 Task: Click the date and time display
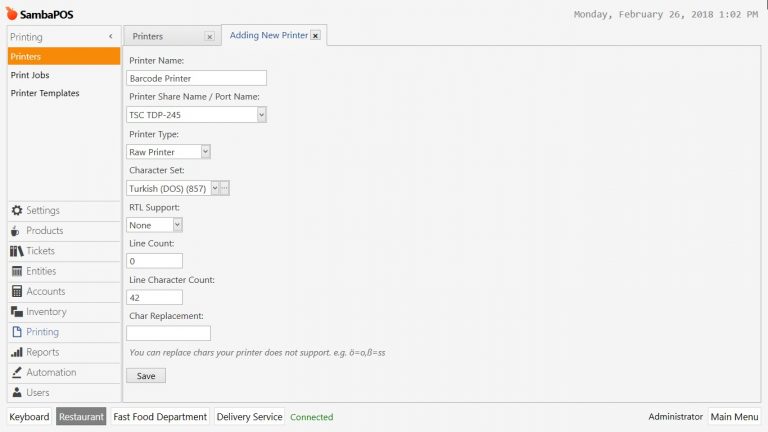[666, 14]
